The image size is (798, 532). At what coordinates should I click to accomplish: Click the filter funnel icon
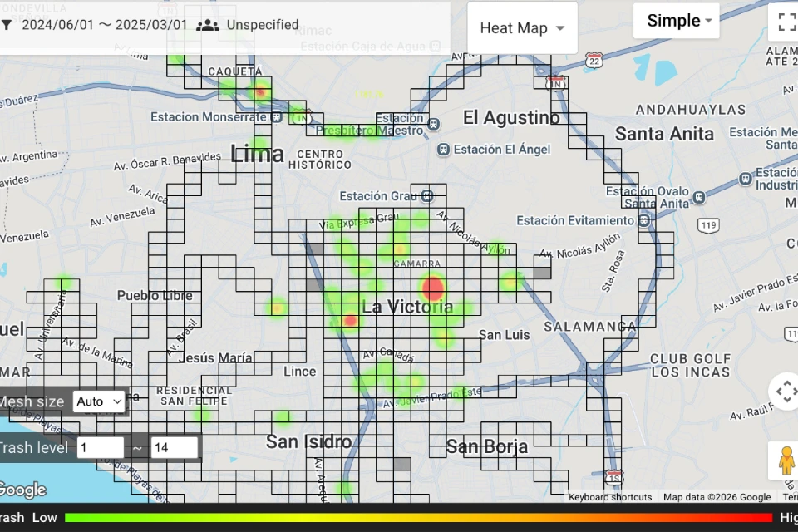click(x=7, y=26)
